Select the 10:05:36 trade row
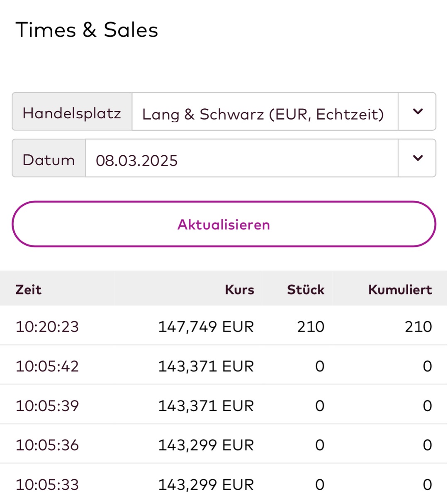448x498 pixels. 224,444
